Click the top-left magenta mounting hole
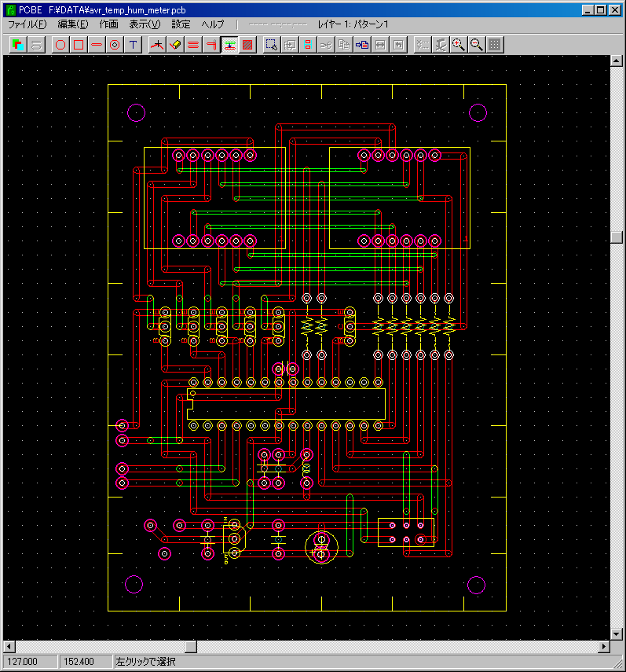The width and height of the screenshot is (626, 672). (136, 112)
